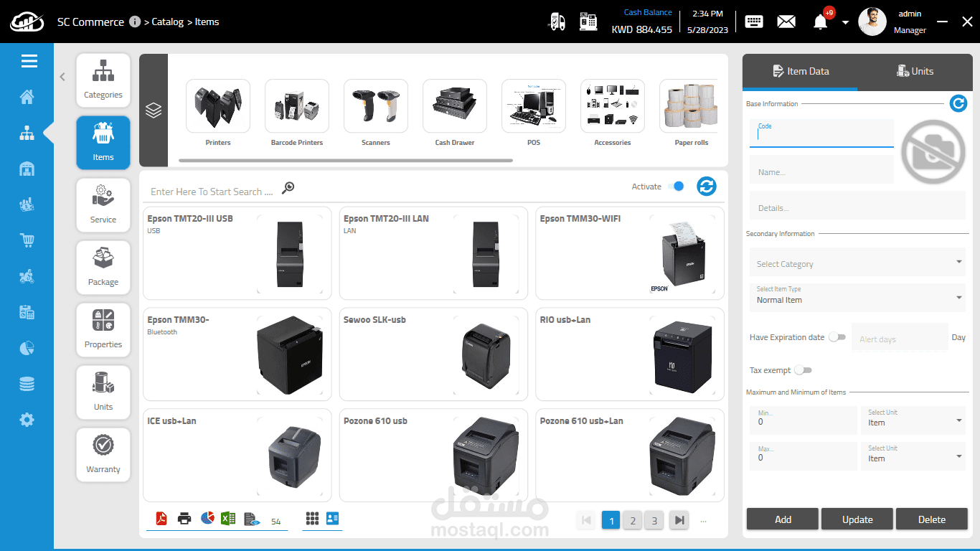Toggle the Tax exempt switch
This screenshot has height=551, width=980.
803,370
